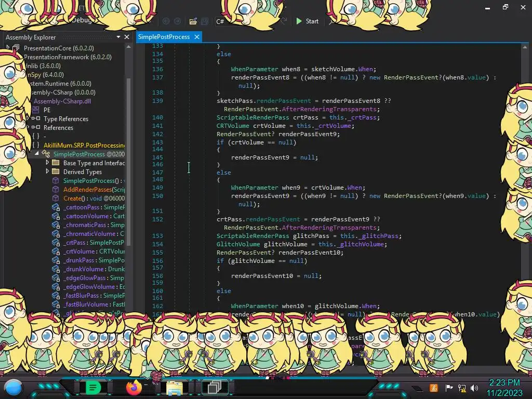Select the _drunkPass field icon
The image size is (532, 399).
pyautogui.click(x=56, y=260)
